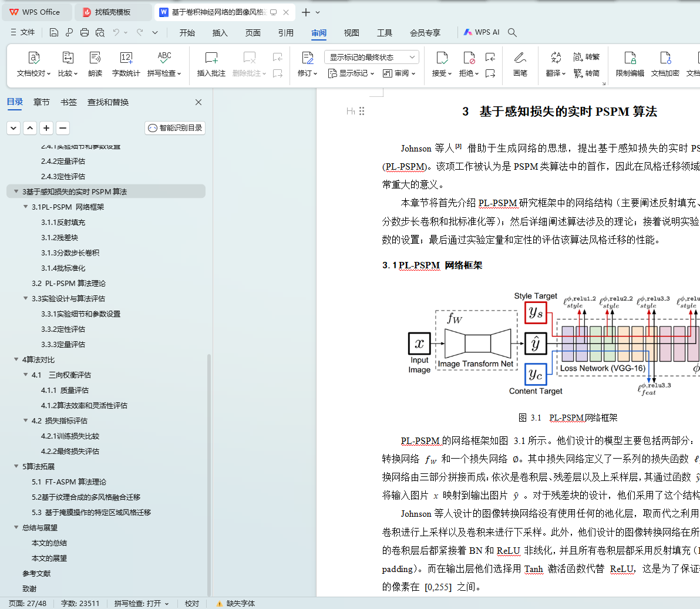
Task: Open Print Preview icon
Action: [100, 32]
